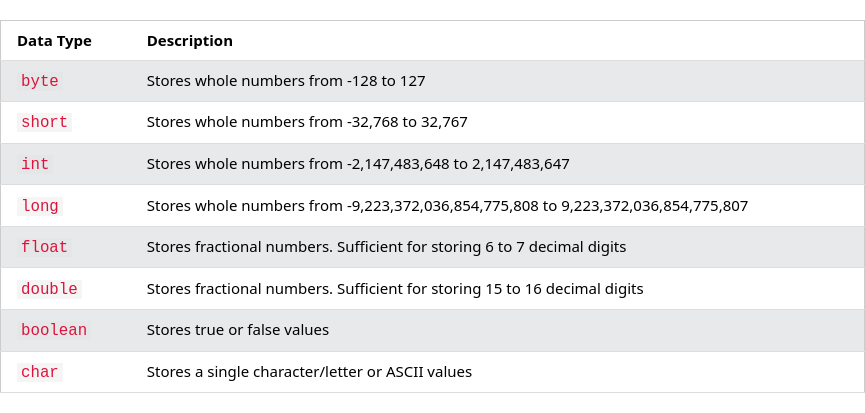Click the Data Type column header
Viewport: 865px width, 413px height.
(x=55, y=41)
